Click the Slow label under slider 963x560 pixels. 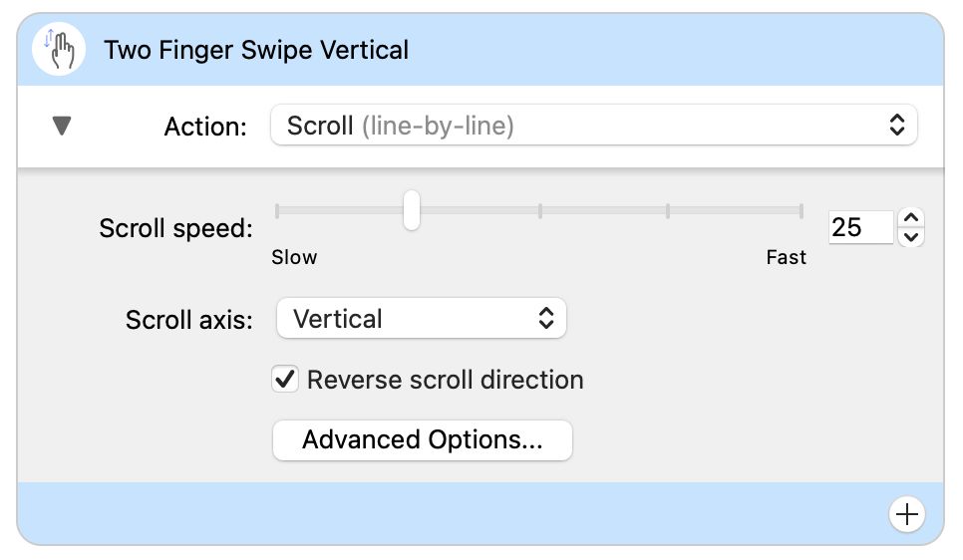pyautogui.click(x=294, y=257)
